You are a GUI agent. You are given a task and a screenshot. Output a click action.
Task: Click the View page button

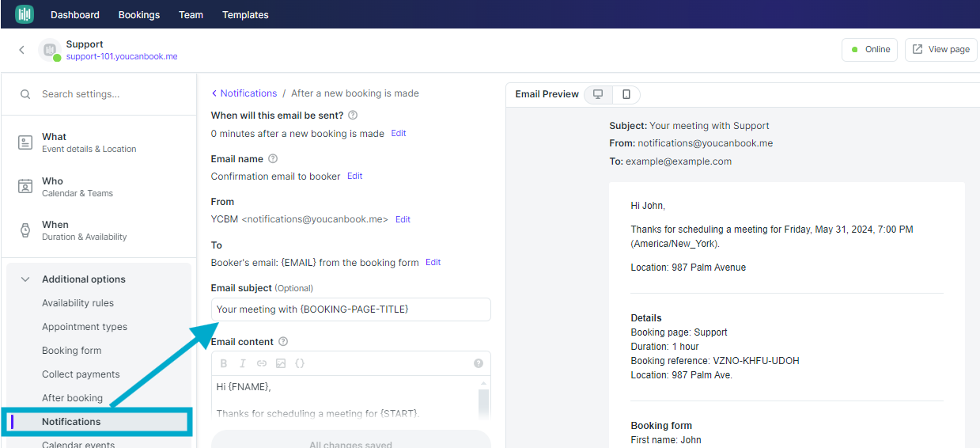(940, 49)
